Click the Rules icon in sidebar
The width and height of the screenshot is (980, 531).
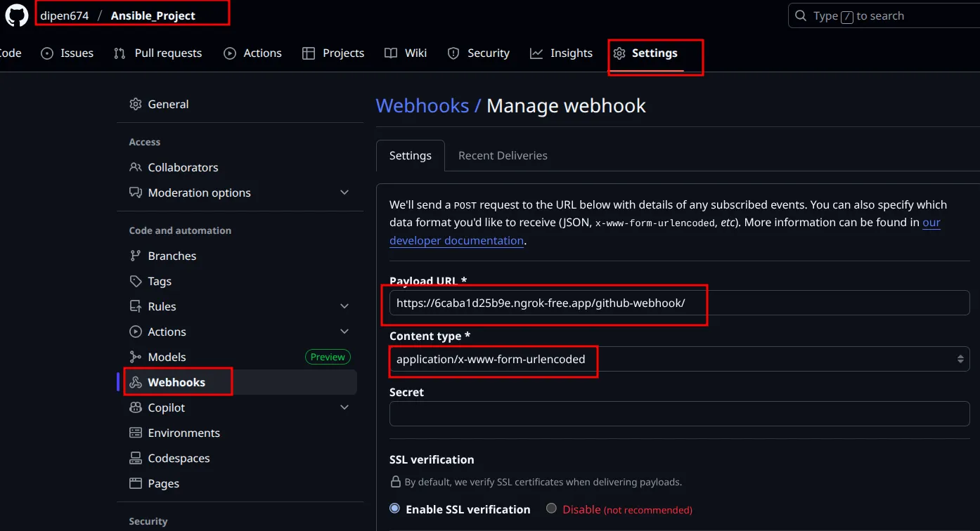[x=136, y=306]
